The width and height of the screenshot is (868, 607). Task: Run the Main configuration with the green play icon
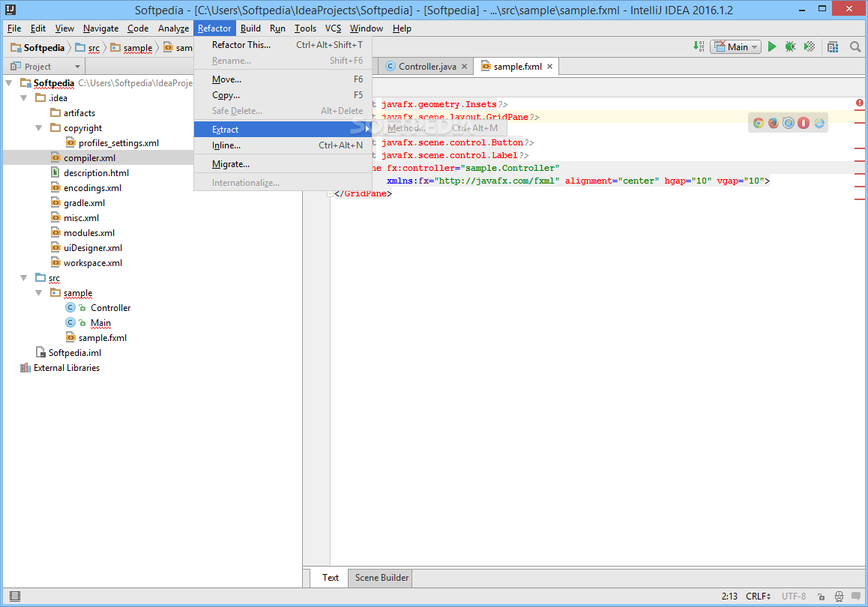[x=772, y=47]
